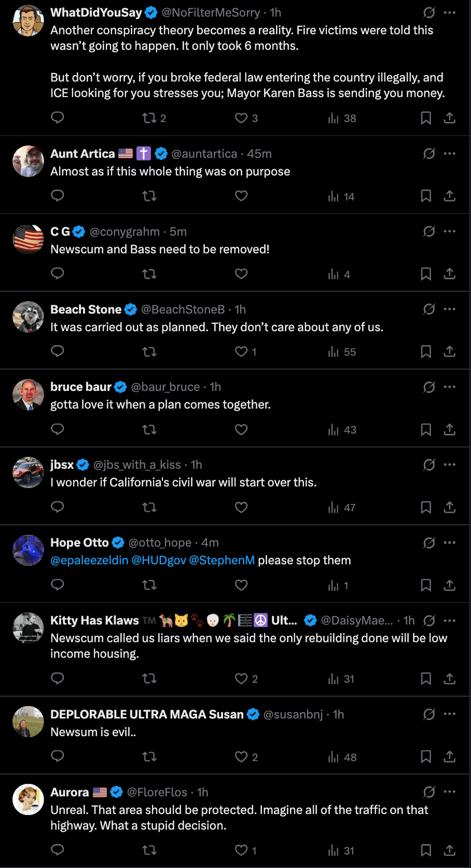This screenshot has width=471, height=868.
Task: Open the @HUDgov mention link
Action: pos(159,560)
